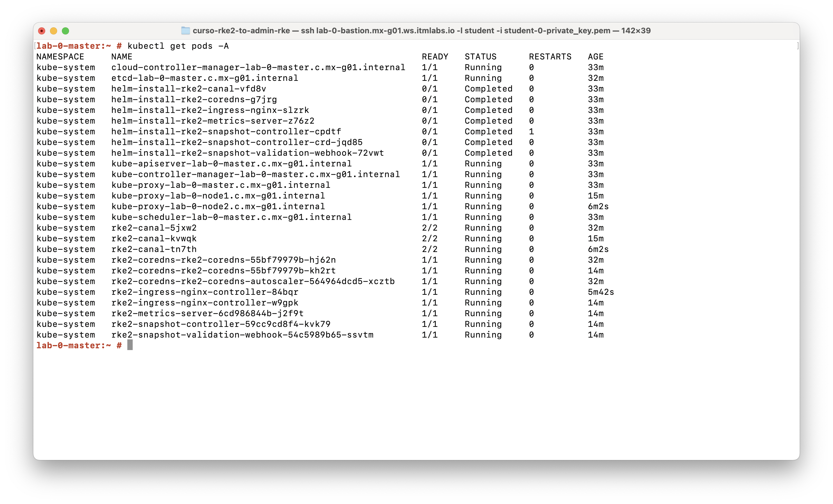Click the rke2-canal-tn7th pod name
The width and height of the screenshot is (833, 504).
tap(154, 249)
